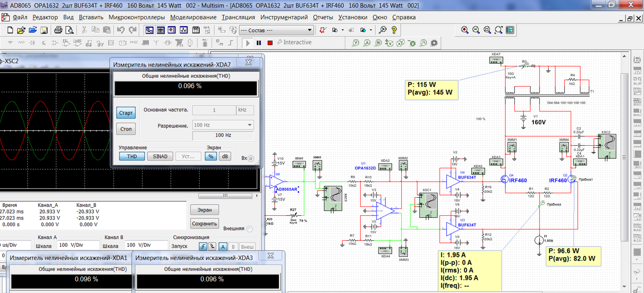Click the XSC2 oscilloscope instrument in schematic
This screenshot has width=644, height=293.
[x=607, y=147]
